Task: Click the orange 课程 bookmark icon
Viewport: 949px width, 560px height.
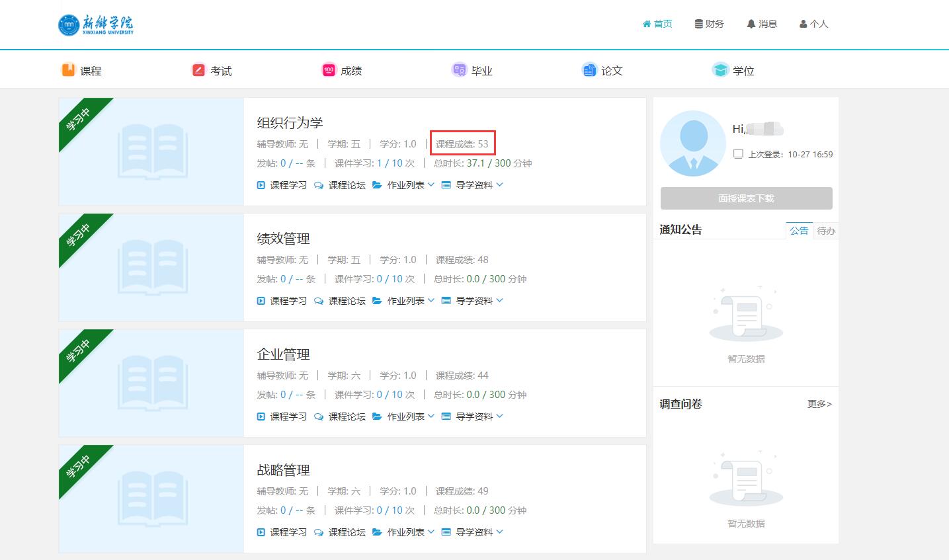Action: click(68, 70)
